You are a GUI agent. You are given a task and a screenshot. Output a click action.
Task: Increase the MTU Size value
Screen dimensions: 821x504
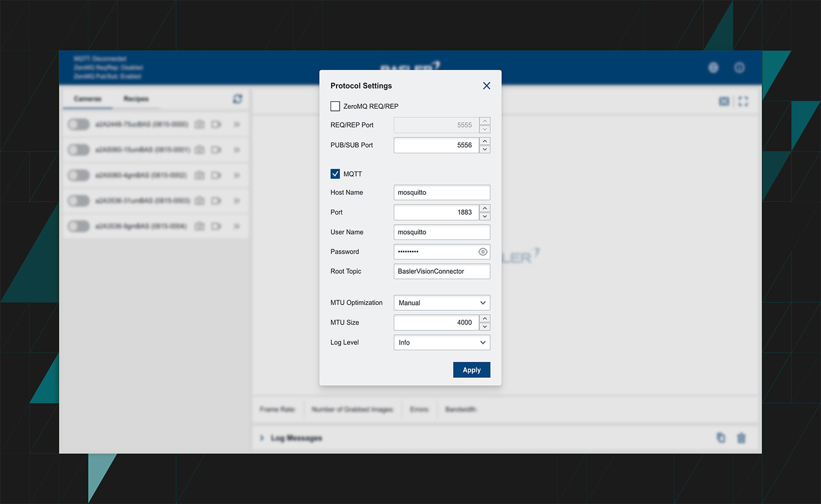(x=485, y=318)
